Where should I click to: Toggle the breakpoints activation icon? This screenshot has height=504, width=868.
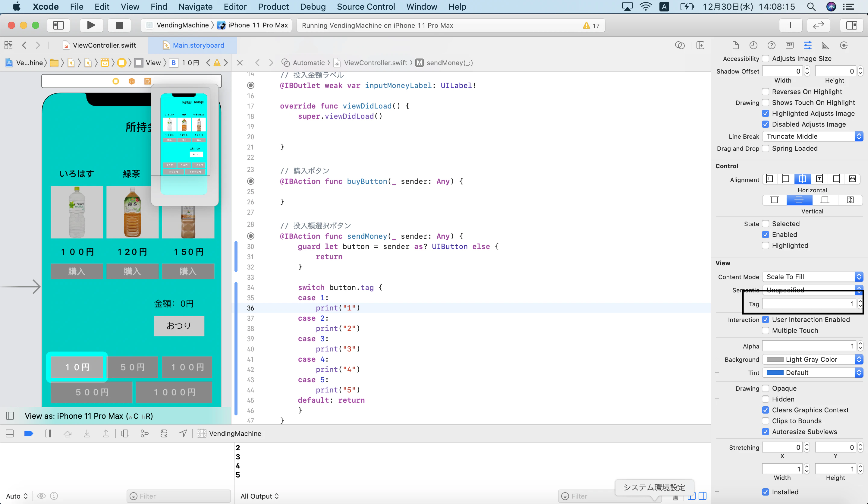click(x=29, y=433)
